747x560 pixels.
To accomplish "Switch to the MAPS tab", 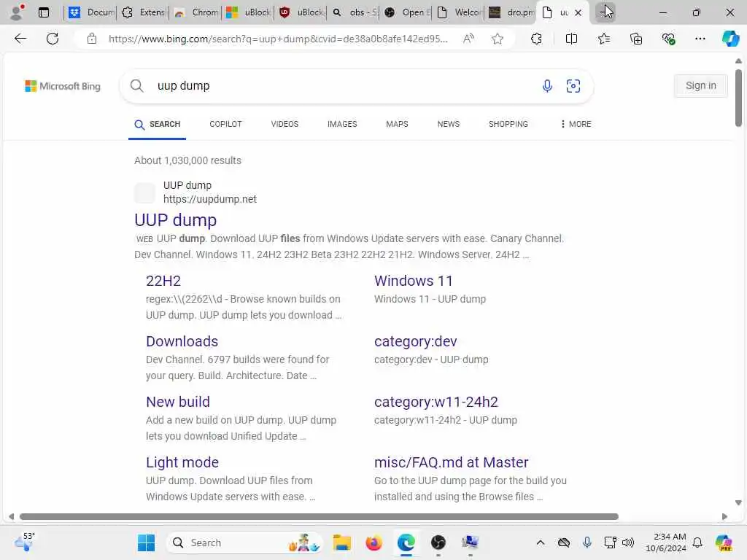I will tap(397, 124).
